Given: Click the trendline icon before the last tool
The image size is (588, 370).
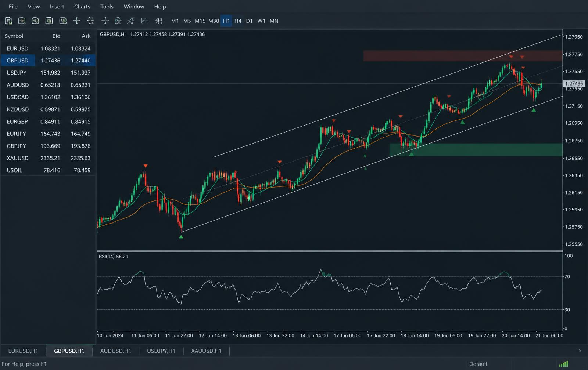Looking at the screenshot, I should tap(144, 21).
